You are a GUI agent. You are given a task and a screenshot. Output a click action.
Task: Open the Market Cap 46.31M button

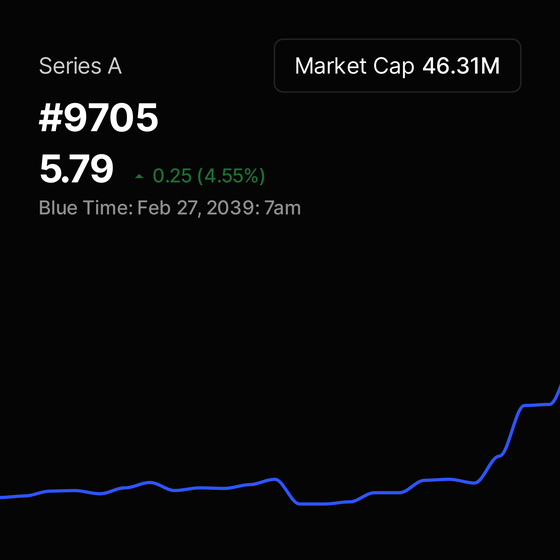click(397, 66)
